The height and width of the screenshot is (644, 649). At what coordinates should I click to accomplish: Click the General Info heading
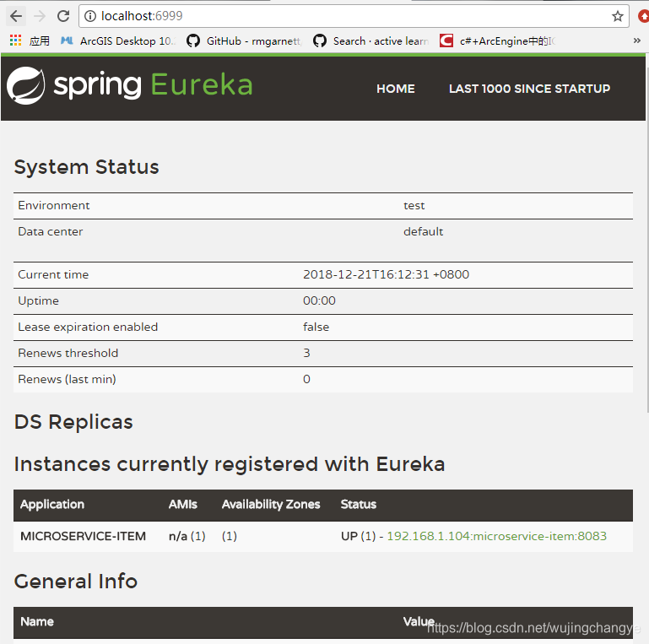click(x=76, y=581)
